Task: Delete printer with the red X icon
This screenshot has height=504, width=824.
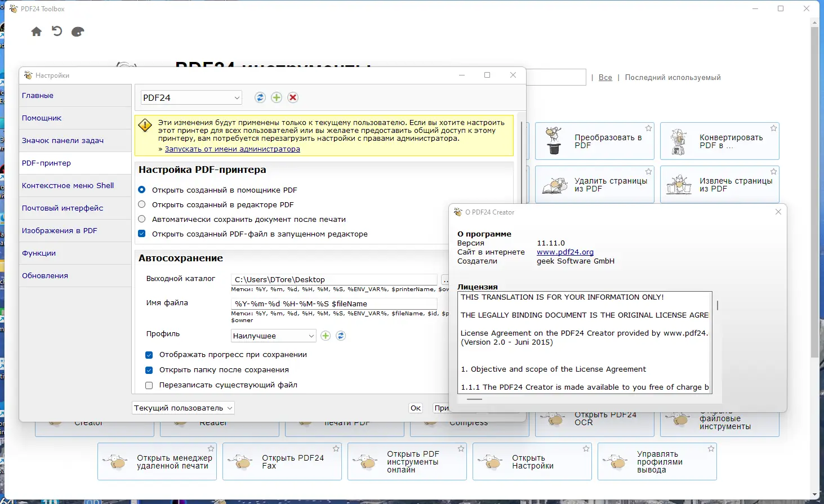Action: tap(293, 97)
